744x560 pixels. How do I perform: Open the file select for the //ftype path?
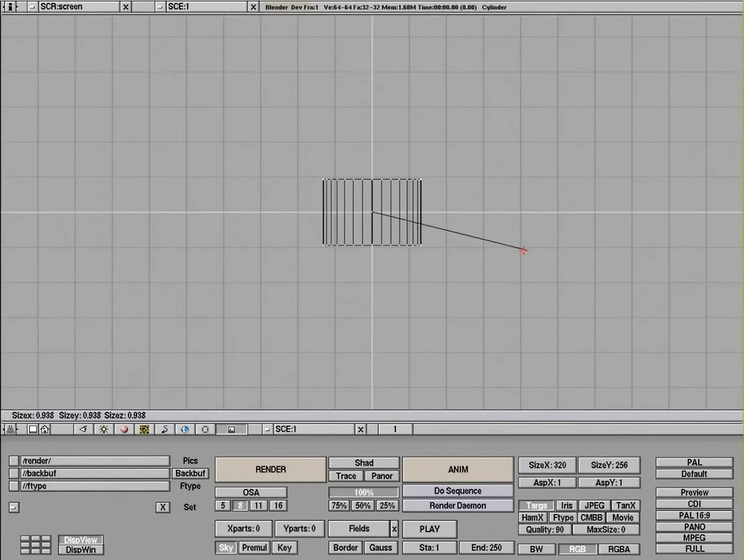coord(14,486)
